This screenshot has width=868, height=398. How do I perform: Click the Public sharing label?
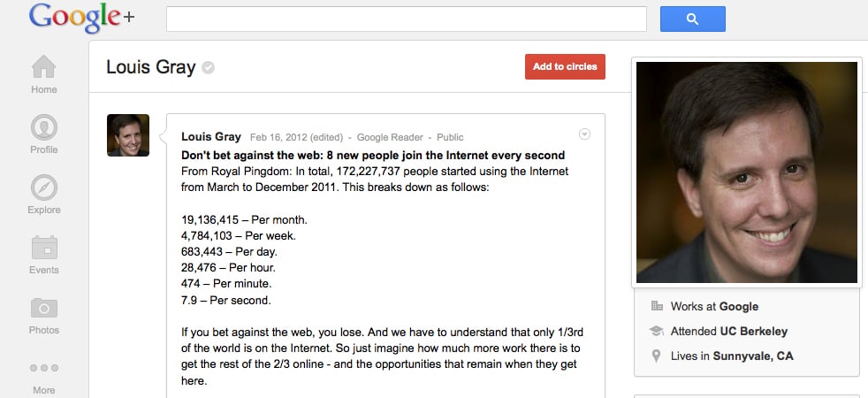[x=450, y=138]
